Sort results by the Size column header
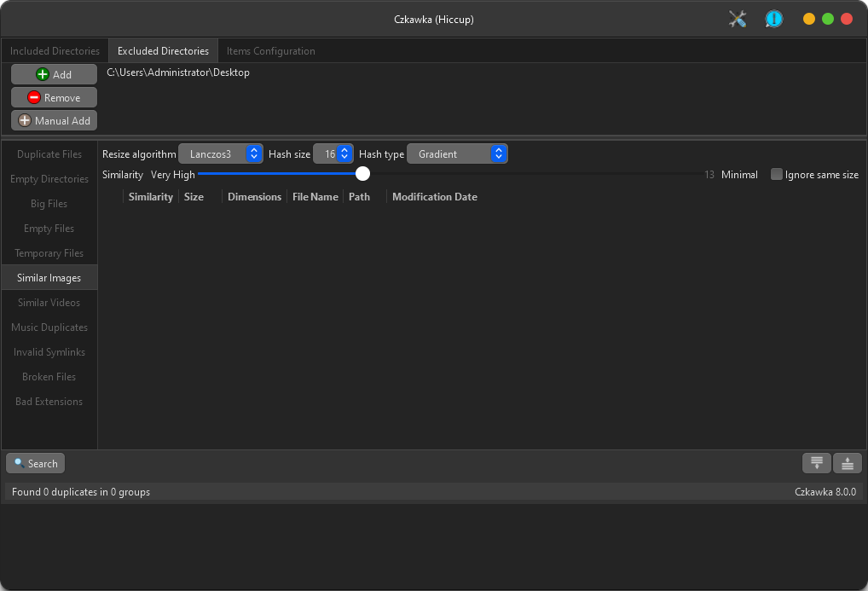868x591 pixels. [x=194, y=196]
